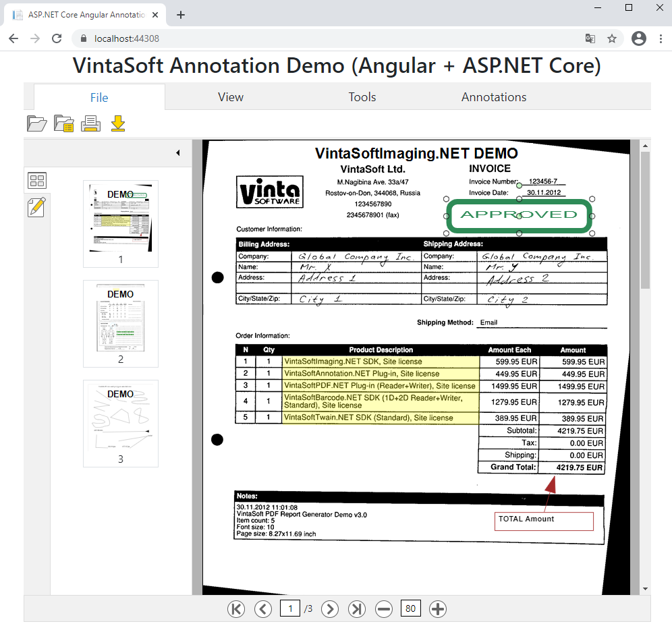Collapse the side panel arrow
This screenshot has height=628, width=672.
(x=178, y=153)
